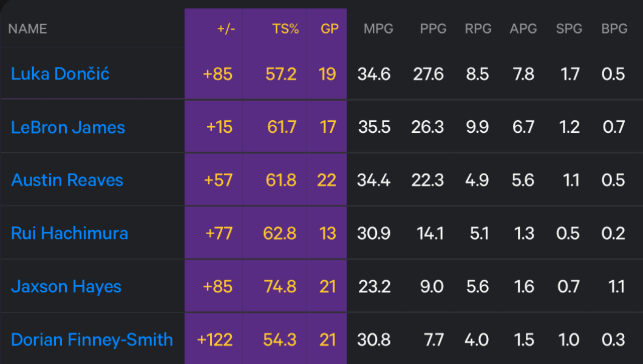Sort by the SPG column header

(x=569, y=29)
